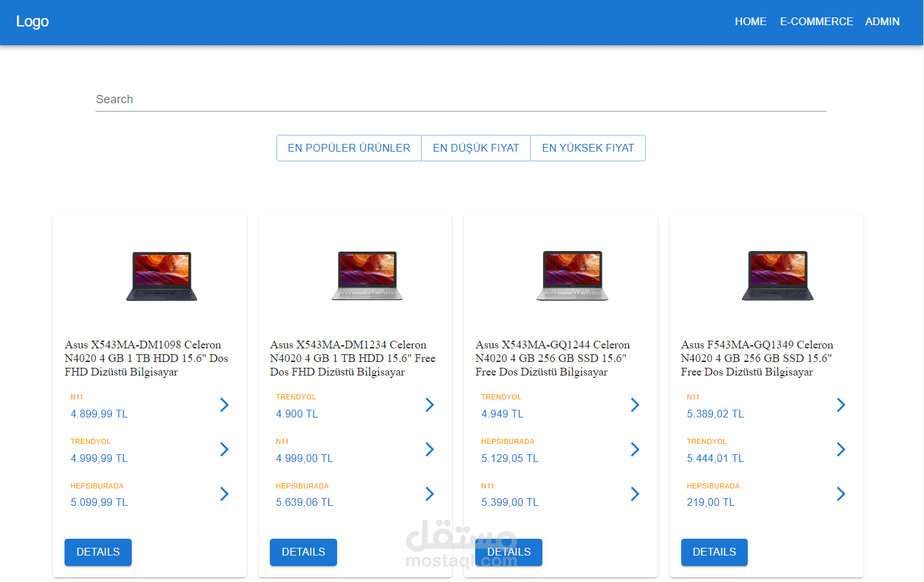Click the 219,00 TL price
The image size is (924, 582).
[711, 503]
